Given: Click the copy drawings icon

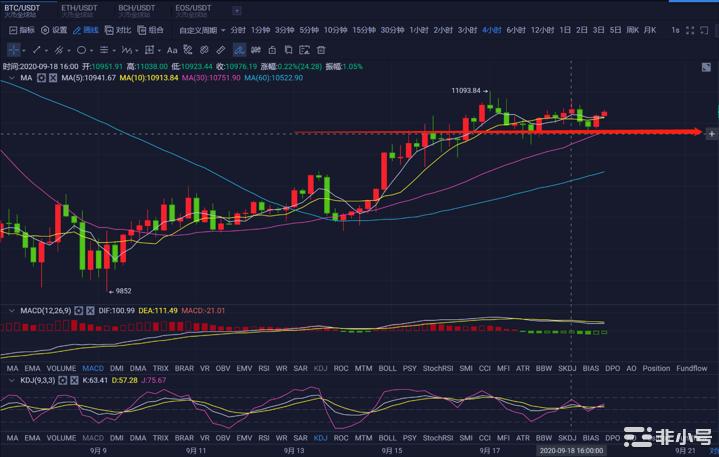Looking at the screenshot, I should (x=288, y=50).
